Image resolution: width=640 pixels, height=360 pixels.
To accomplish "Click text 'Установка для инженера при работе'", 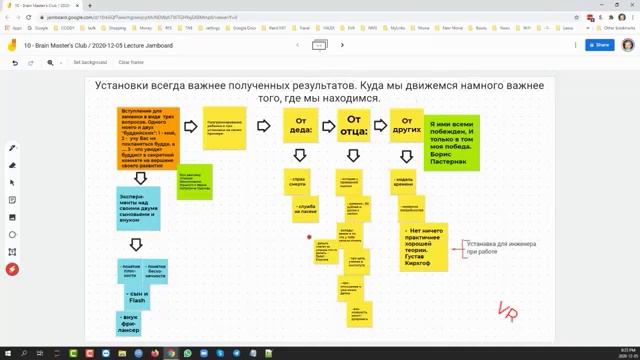I will [501, 248].
